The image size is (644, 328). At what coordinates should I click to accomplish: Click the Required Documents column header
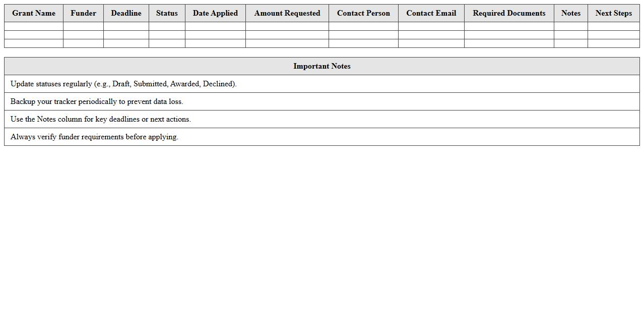[509, 13]
